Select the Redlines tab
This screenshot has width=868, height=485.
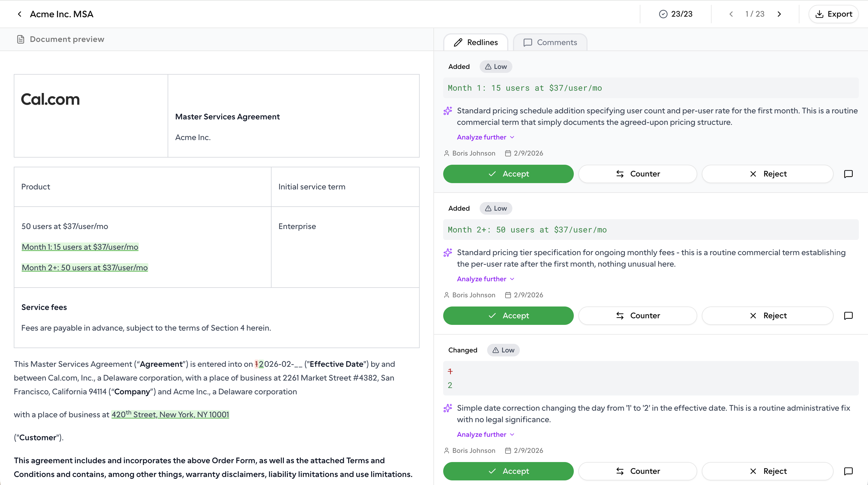[x=475, y=42]
